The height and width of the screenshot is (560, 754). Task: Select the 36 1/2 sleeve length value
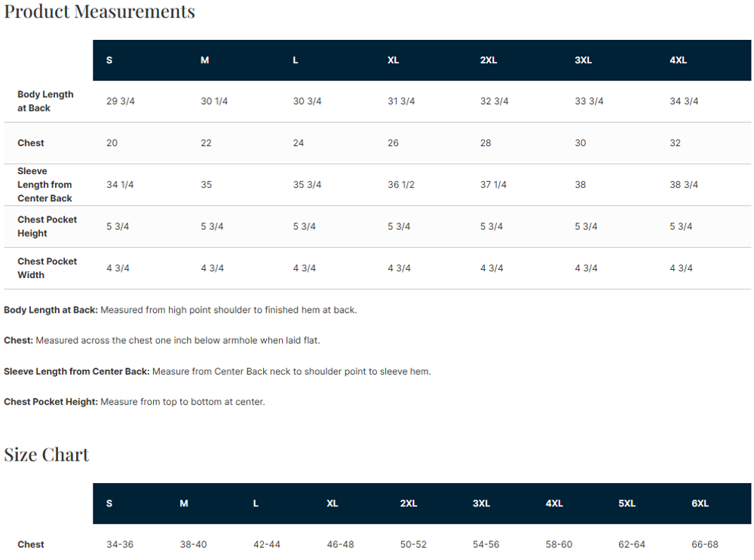[401, 185]
